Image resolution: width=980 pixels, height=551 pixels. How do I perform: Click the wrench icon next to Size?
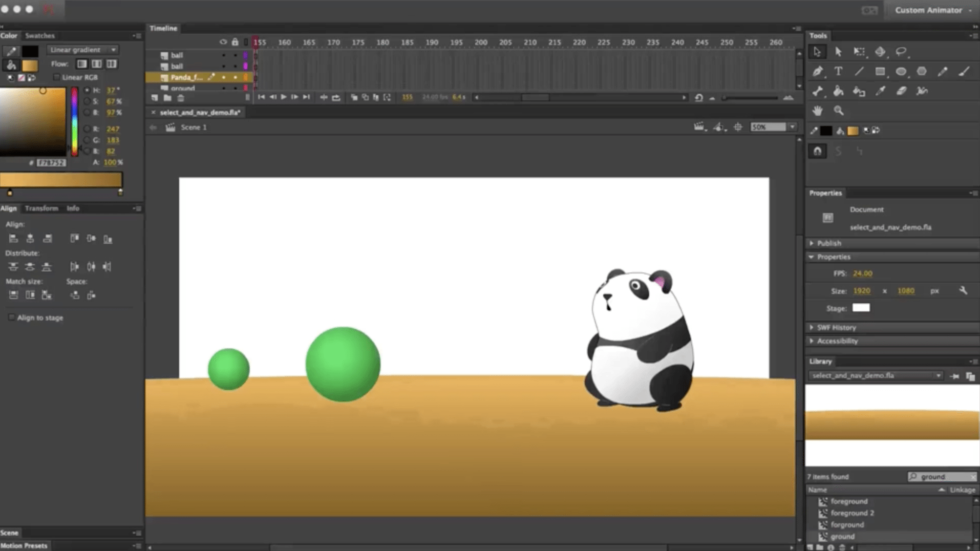[x=963, y=291]
